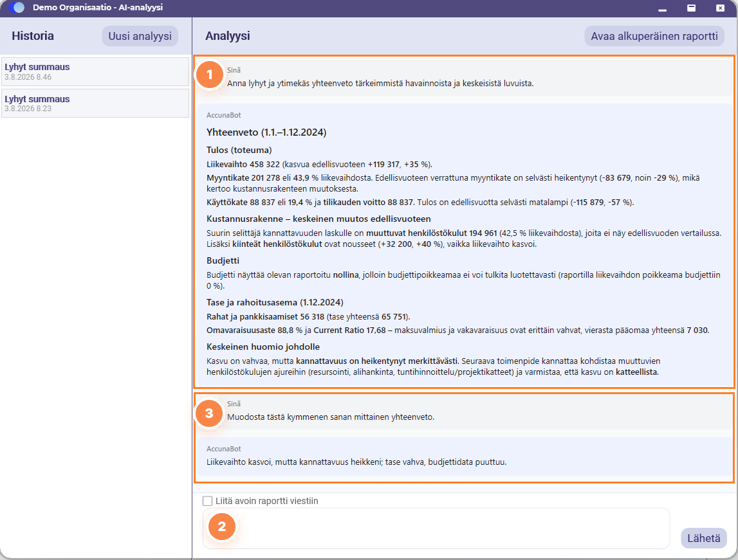Viewport: 738px width, 560px height.
Task: Click the muuttuvat henkilöstökulut 194 961 text
Action: point(432,233)
